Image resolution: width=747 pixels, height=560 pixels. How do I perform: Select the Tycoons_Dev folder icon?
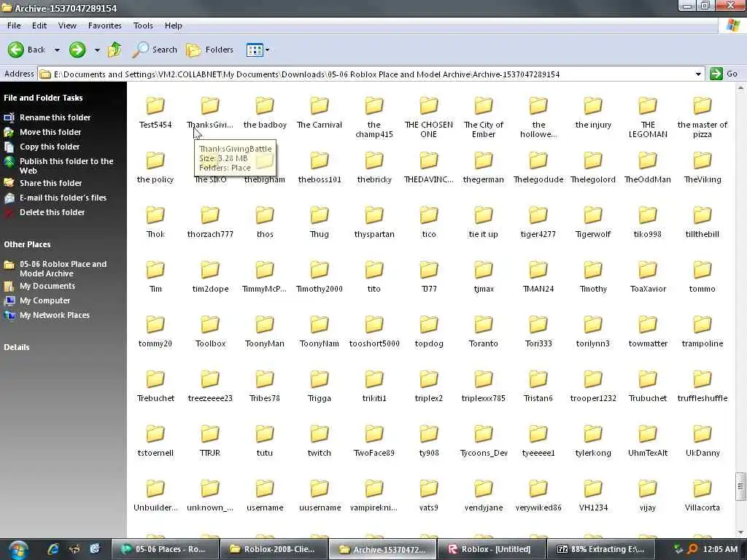click(484, 435)
